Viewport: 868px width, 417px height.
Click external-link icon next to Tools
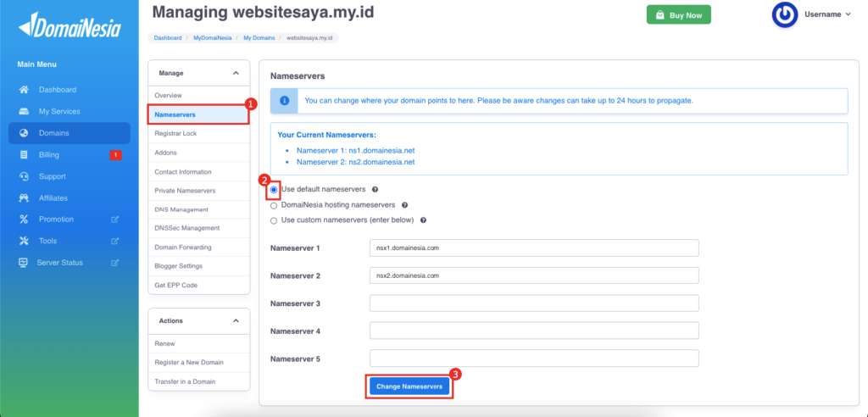(x=115, y=241)
